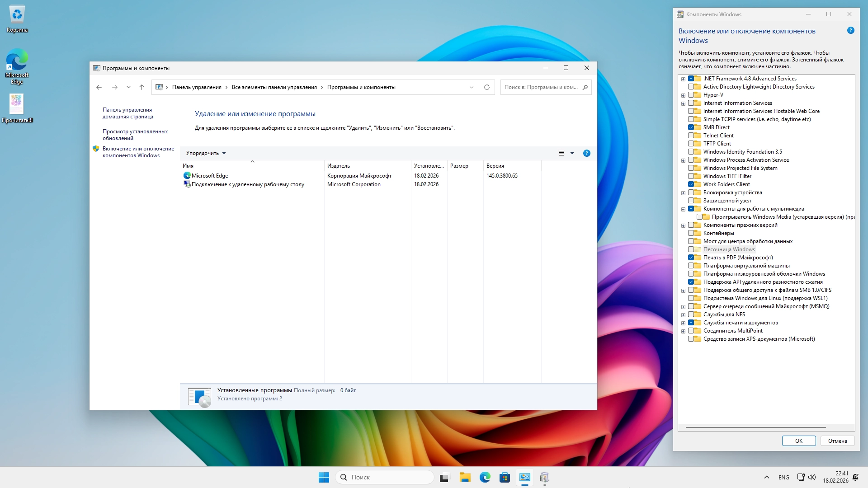Open the help icon in the programs toolbar
Image resolution: width=868 pixels, height=488 pixels.
click(x=586, y=153)
